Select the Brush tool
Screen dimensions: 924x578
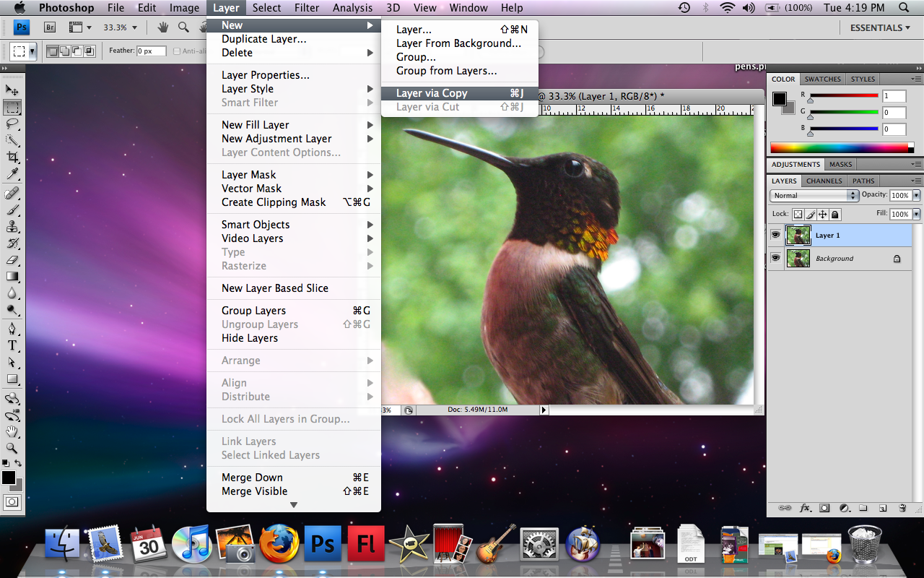pos(12,210)
